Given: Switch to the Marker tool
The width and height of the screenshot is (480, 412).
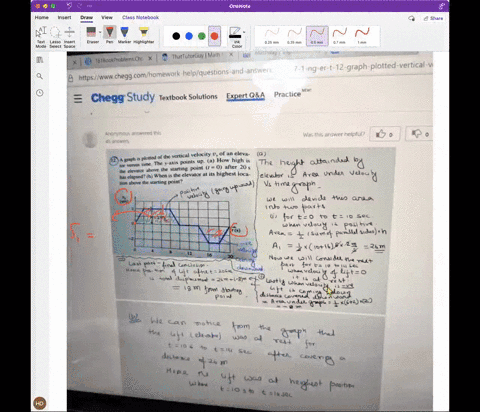Looking at the screenshot, I should [124, 35].
